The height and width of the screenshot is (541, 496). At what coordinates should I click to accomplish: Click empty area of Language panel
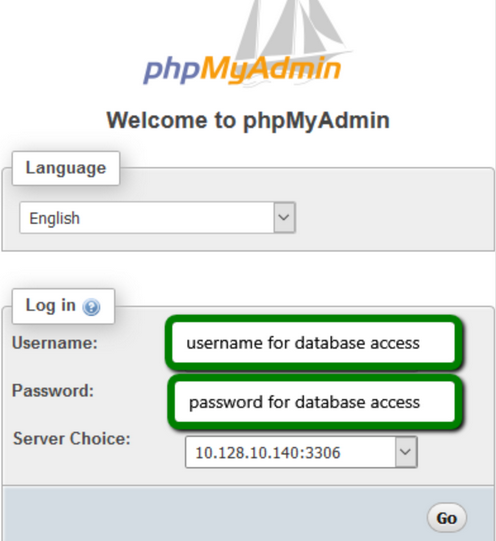(393, 217)
